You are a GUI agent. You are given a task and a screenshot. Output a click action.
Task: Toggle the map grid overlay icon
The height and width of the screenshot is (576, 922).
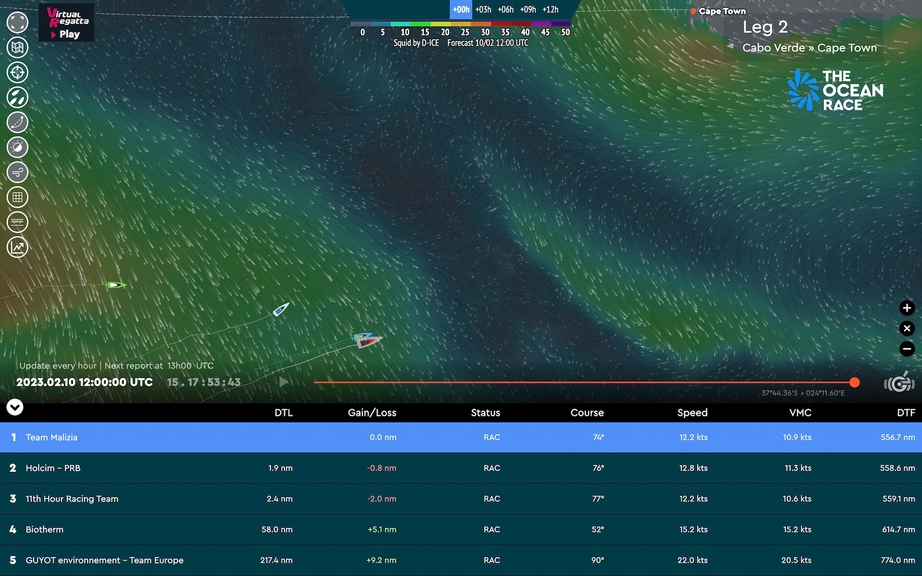point(18,197)
